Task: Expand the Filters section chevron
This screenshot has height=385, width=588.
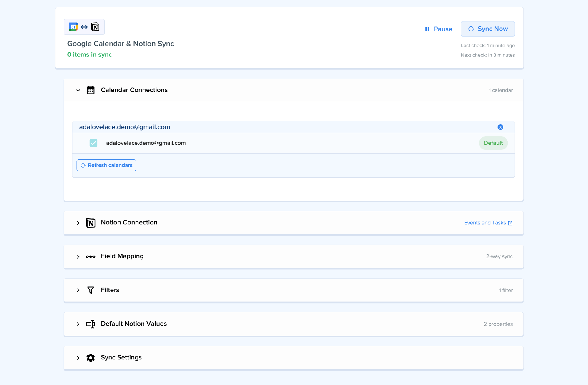Action: [78, 290]
